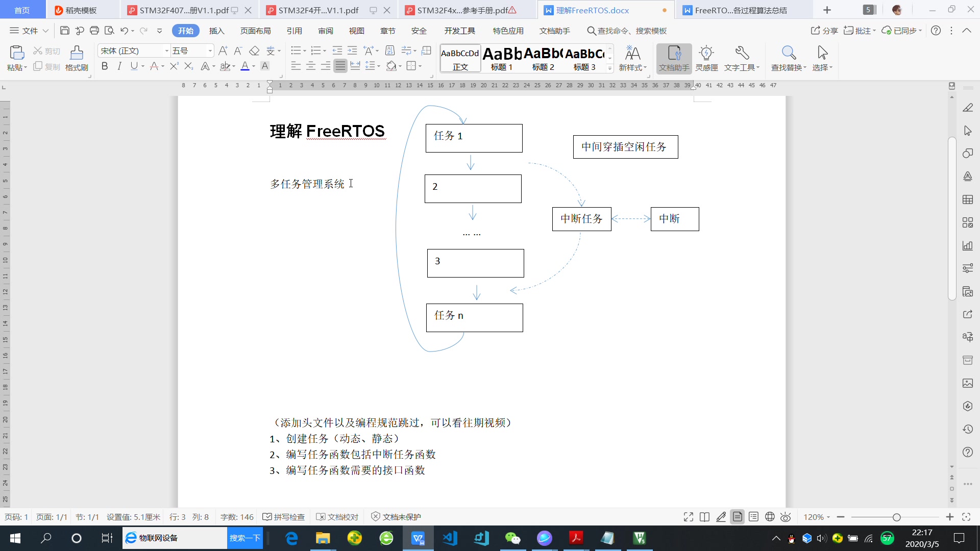Apply subscript formatting
980x551 pixels.
(x=188, y=66)
